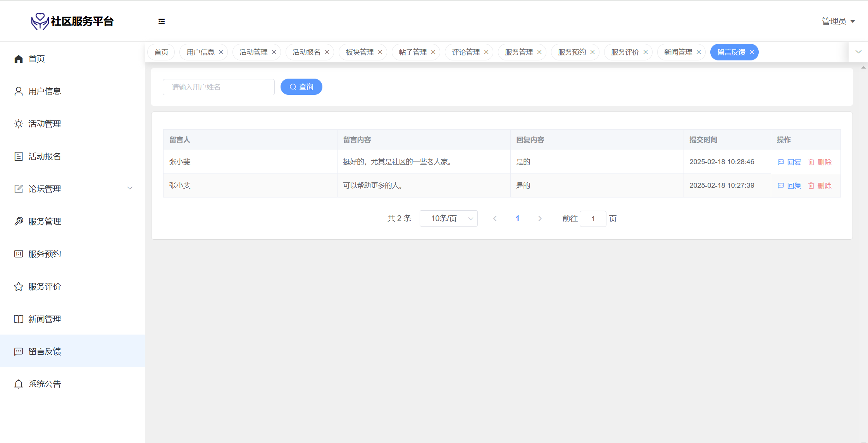Screen dimensions: 868x443
Task: Click the 系统公告 bell icon
Action: (19, 384)
